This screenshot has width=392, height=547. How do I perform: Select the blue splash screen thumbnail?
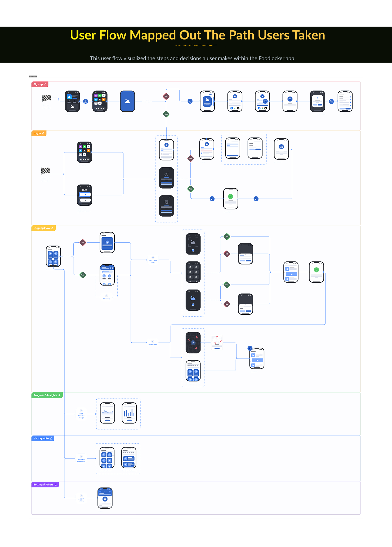[x=127, y=101]
